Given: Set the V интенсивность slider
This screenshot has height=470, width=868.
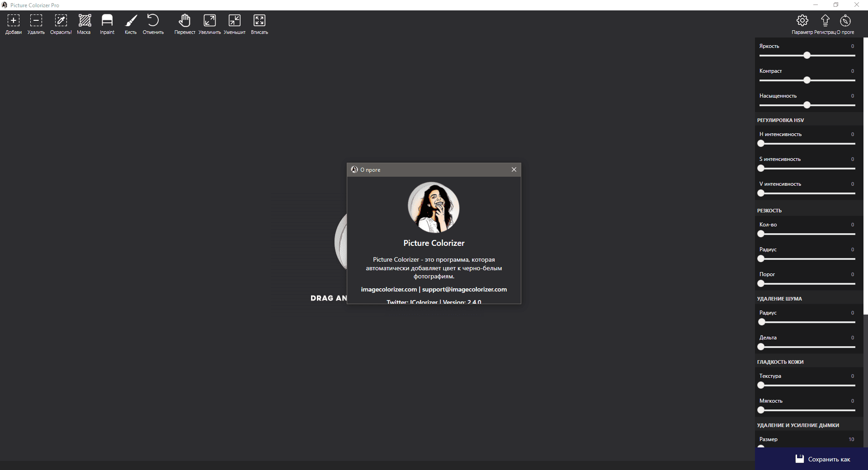Looking at the screenshot, I should tap(761, 193).
